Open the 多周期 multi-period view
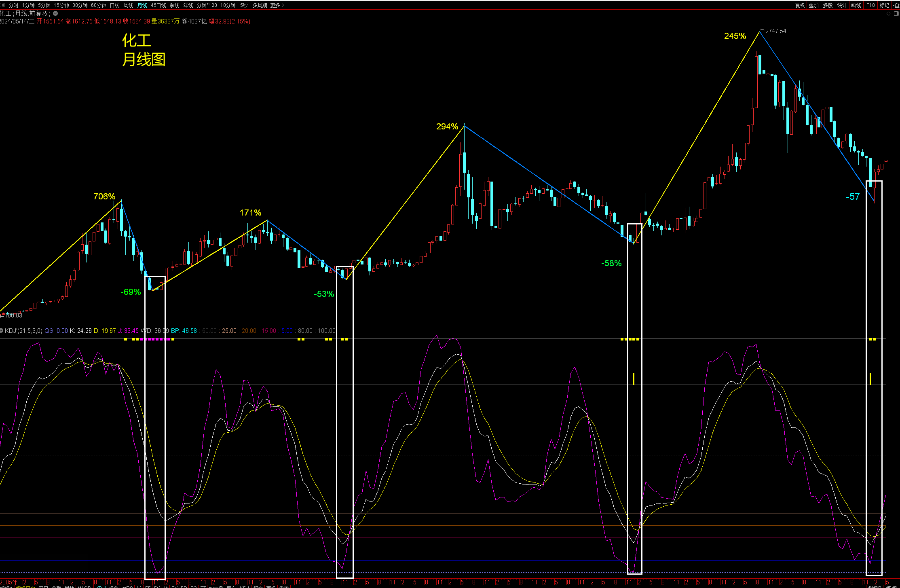 tap(260, 5)
